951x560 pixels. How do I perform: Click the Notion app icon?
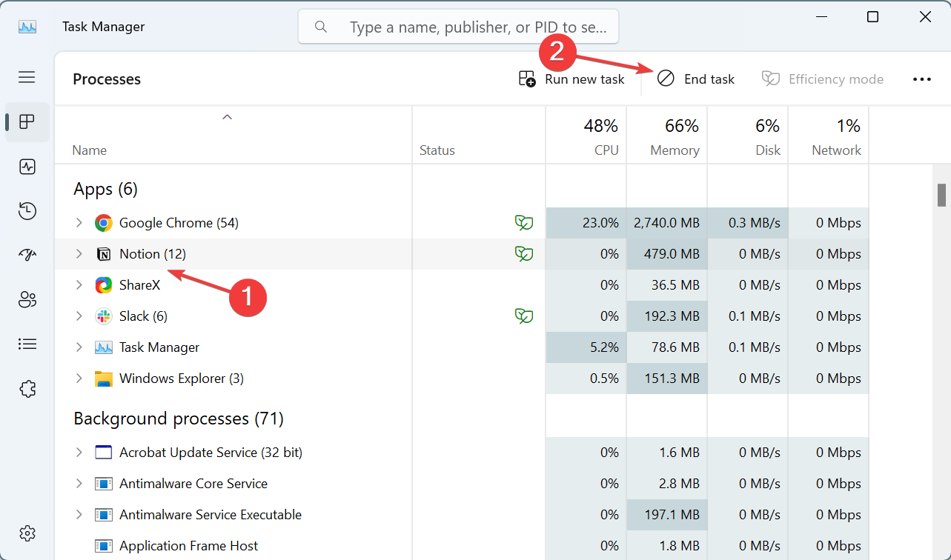tap(103, 254)
